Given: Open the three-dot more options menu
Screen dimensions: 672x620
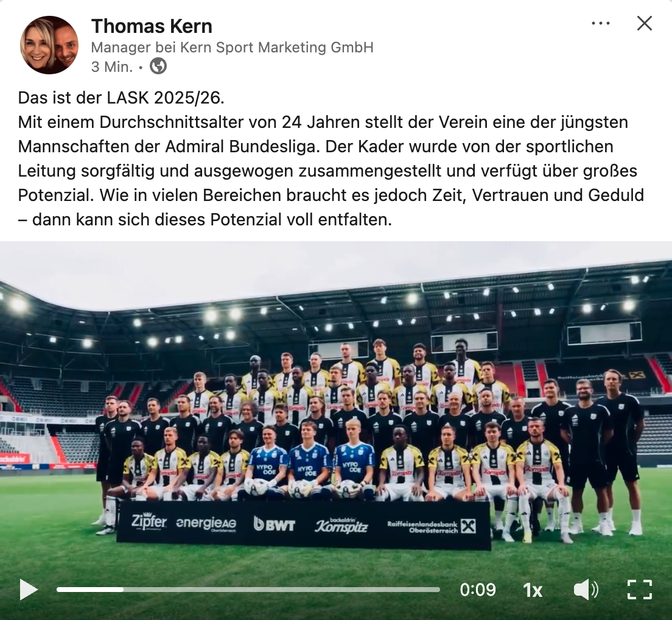Looking at the screenshot, I should pos(600,23).
